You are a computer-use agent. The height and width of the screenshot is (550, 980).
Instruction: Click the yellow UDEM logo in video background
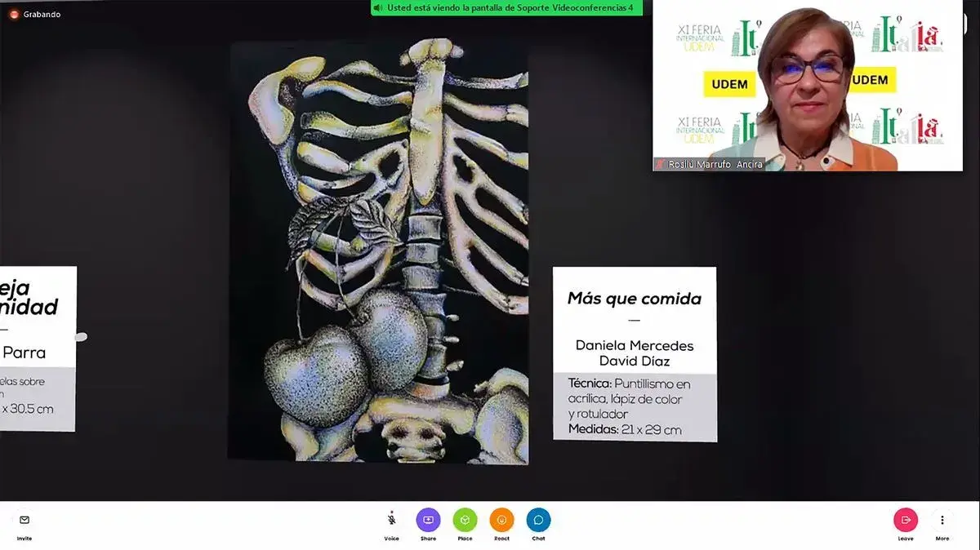pos(729,82)
